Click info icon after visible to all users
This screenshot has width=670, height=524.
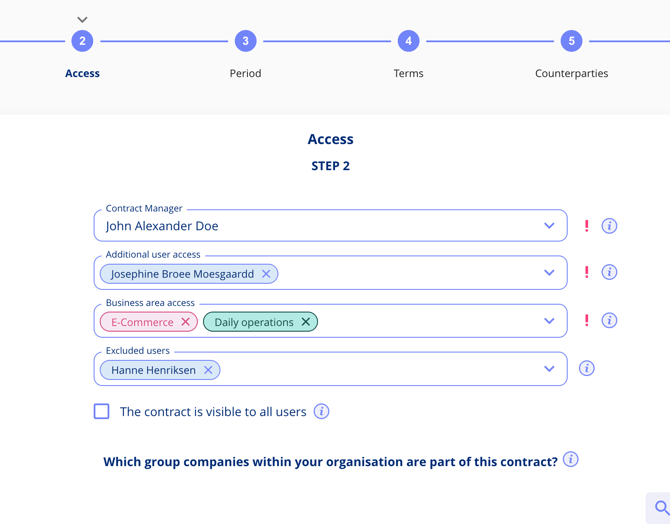pos(321,411)
